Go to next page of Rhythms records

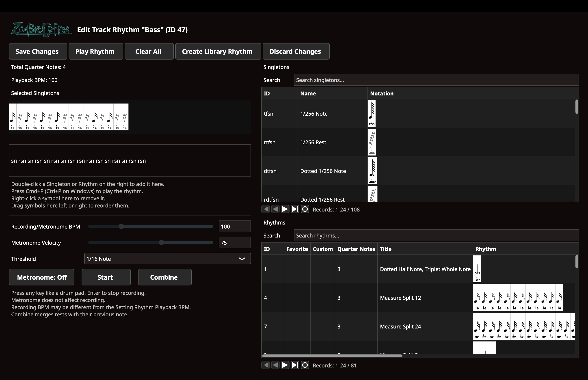[285, 365]
